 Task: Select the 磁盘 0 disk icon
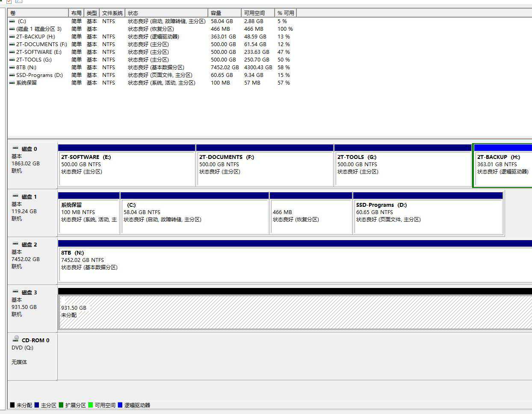pos(15,148)
